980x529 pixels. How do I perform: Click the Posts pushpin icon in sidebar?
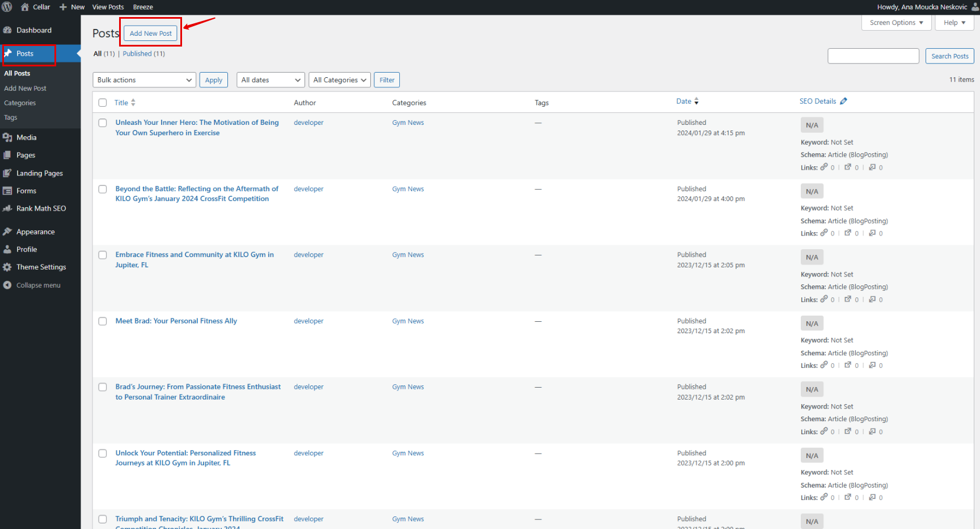click(x=8, y=53)
